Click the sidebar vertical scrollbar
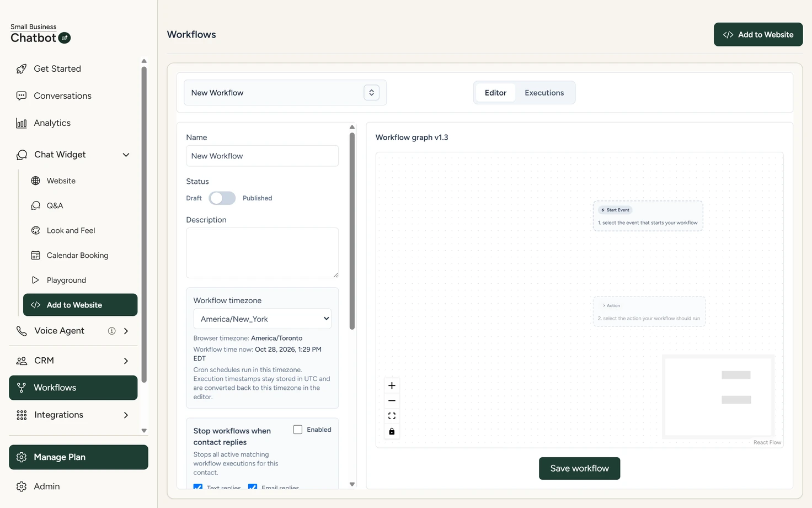Image resolution: width=812 pixels, height=508 pixels. point(144,224)
